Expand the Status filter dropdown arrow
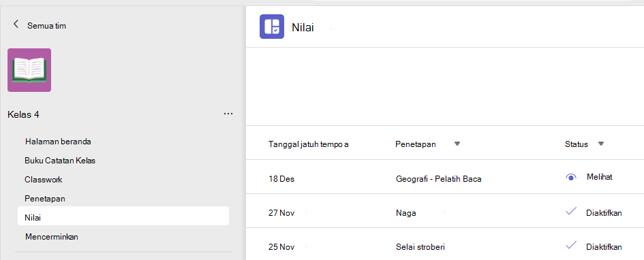Image resolution: width=644 pixels, height=260 pixels. [601, 144]
